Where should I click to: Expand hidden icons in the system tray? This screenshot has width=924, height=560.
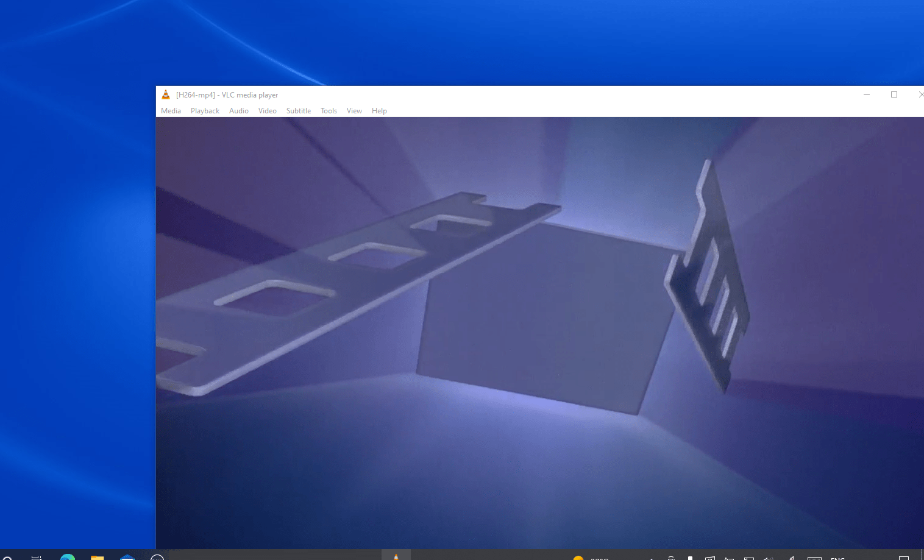pos(651,558)
